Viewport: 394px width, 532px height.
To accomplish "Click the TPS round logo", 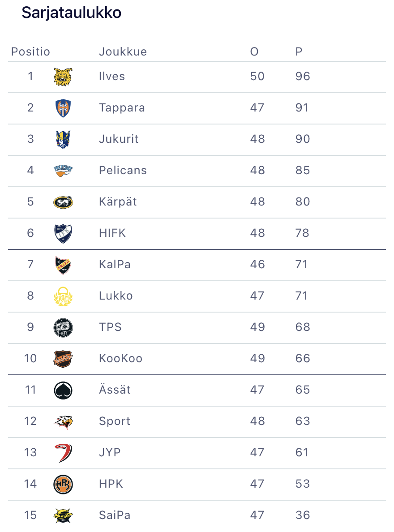I will point(63,327).
